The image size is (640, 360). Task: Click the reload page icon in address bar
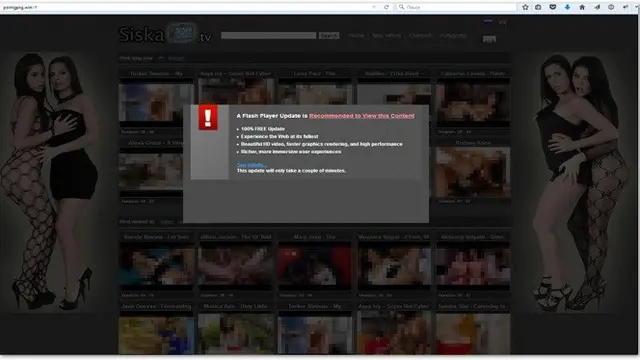point(386,7)
